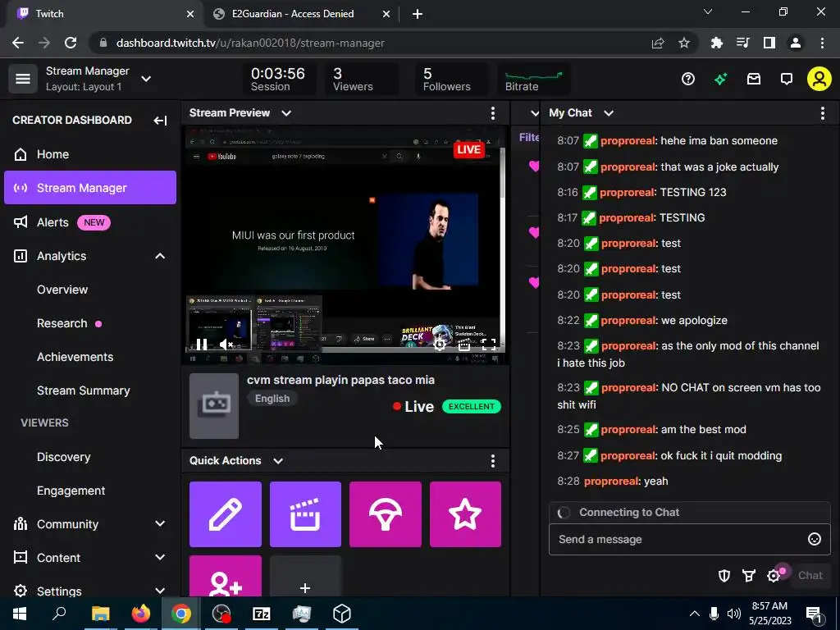The height and width of the screenshot is (630, 840).
Task: Open OBS Studio from the taskbar
Action: [221, 614]
